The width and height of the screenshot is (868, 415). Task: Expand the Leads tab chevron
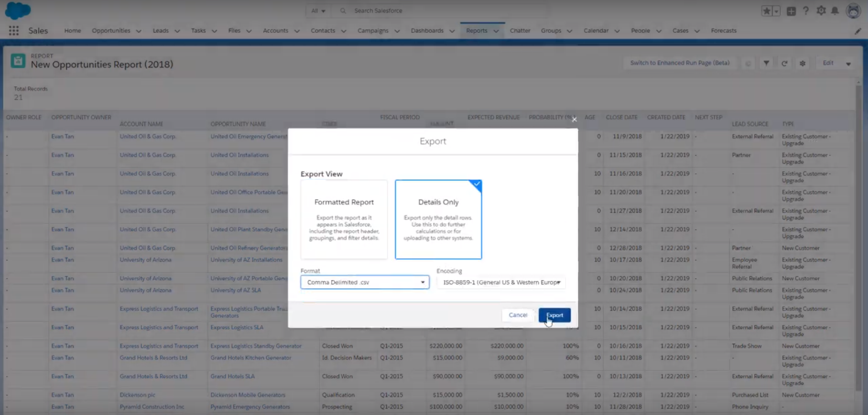(177, 31)
